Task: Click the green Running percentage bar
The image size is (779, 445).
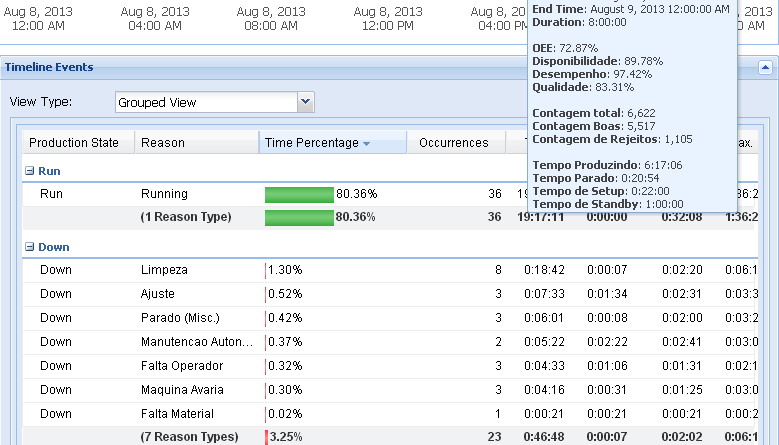Action: click(x=299, y=194)
